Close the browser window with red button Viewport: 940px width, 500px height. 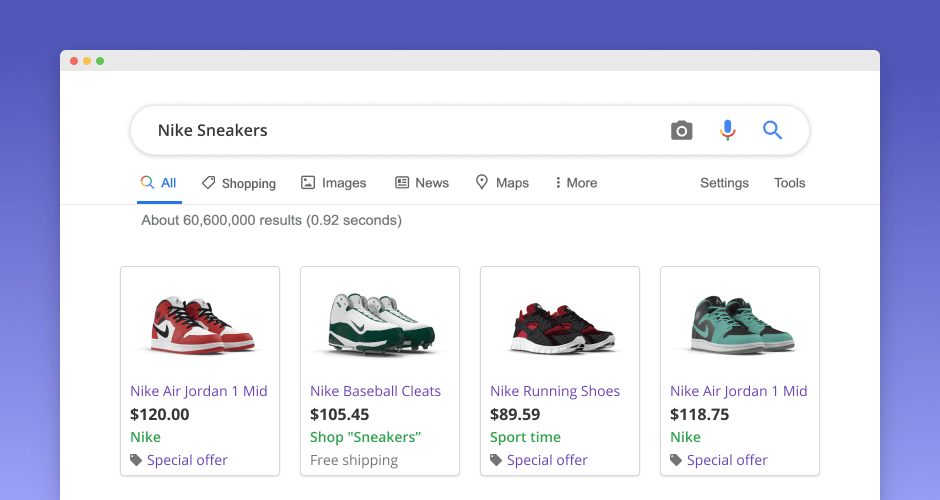tap(74, 61)
